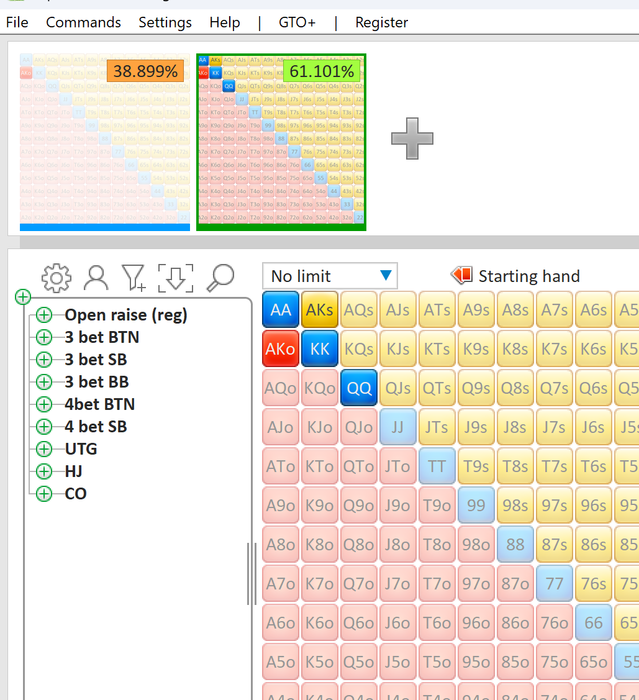The image size is (639, 700).
Task: Select the K9o hand cell
Action: click(x=320, y=505)
